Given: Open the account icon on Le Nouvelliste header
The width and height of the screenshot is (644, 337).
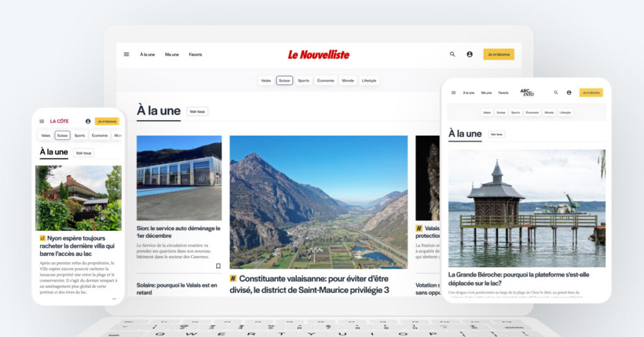Looking at the screenshot, I should click(469, 54).
